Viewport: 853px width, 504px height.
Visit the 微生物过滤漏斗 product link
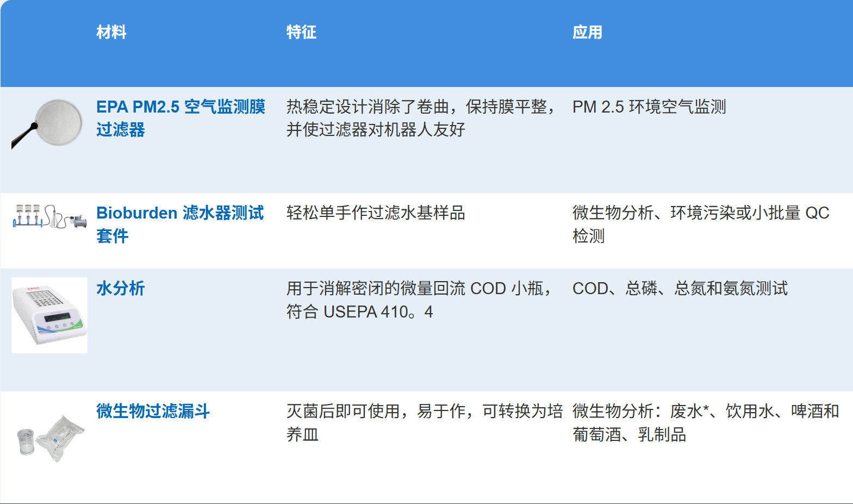pos(153,411)
